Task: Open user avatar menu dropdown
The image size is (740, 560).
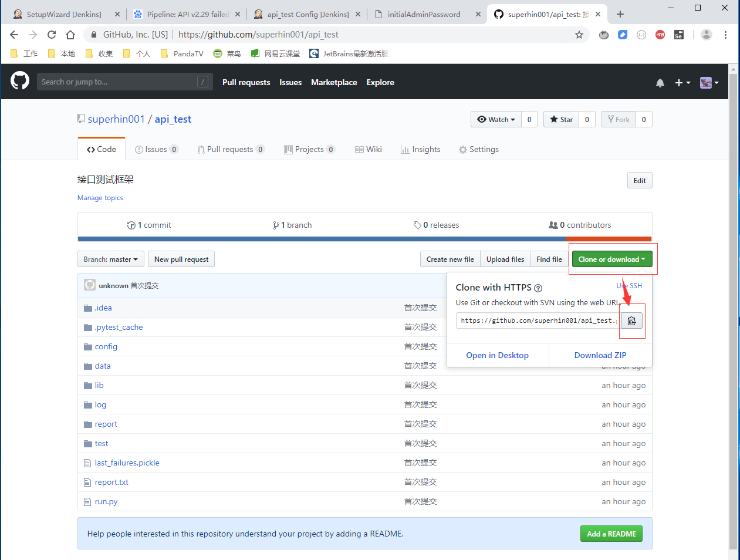Action: point(709,83)
